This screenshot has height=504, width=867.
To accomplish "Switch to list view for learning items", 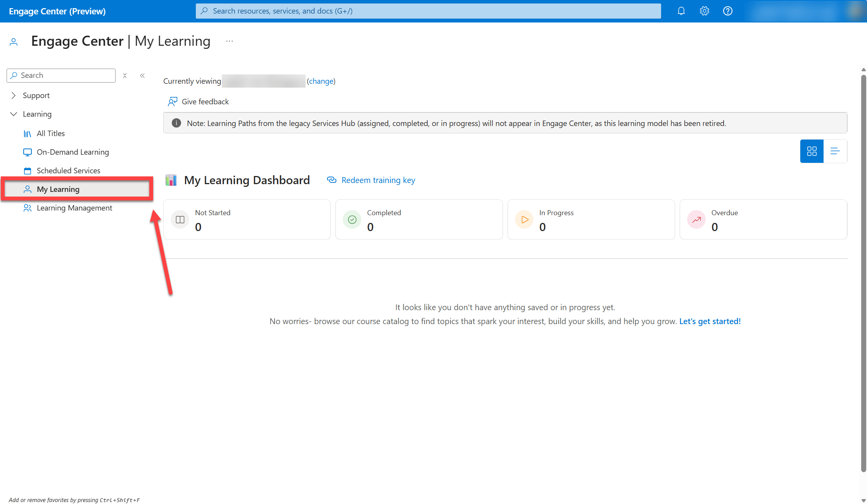I will (836, 151).
